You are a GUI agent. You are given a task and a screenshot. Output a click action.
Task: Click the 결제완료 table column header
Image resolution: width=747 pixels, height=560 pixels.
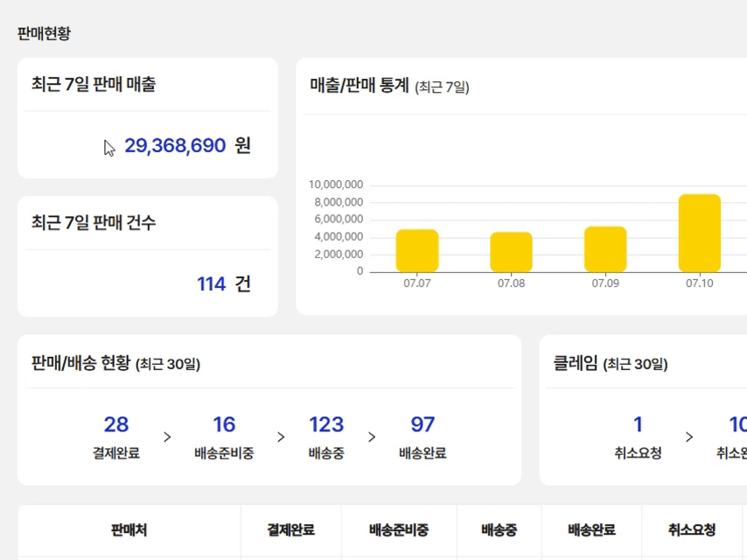290,530
